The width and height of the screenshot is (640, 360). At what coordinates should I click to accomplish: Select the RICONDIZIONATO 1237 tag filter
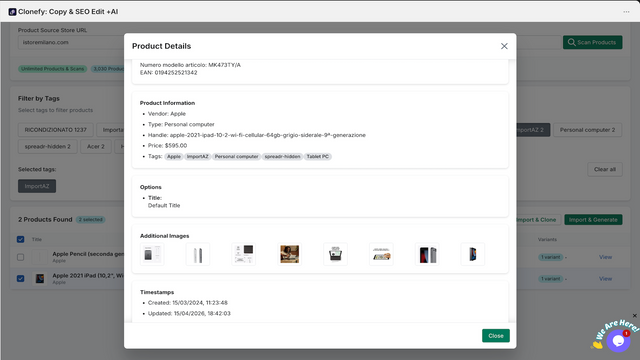[56, 130]
